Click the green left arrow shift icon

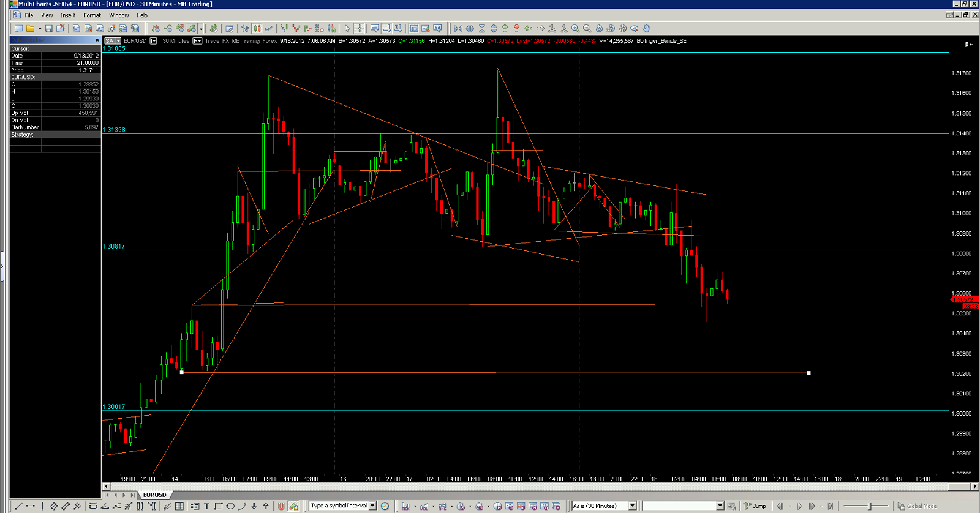[528, 28]
